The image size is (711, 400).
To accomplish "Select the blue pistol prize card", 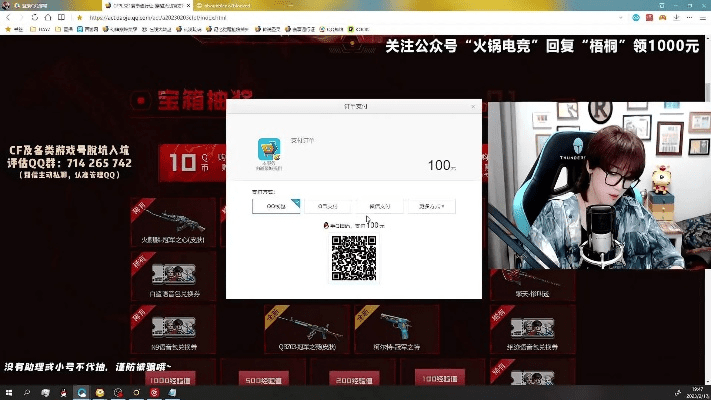I will [396, 329].
